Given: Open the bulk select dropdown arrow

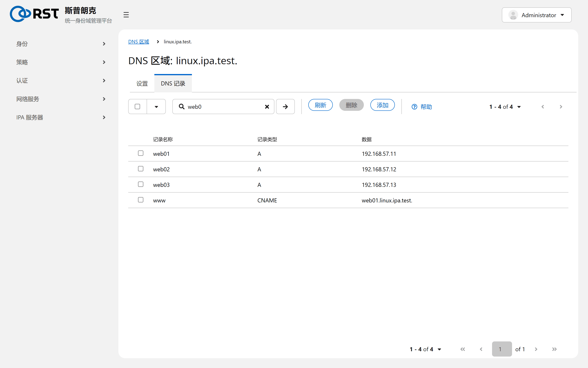Looking at the screenshot, I should click(156, 107).
